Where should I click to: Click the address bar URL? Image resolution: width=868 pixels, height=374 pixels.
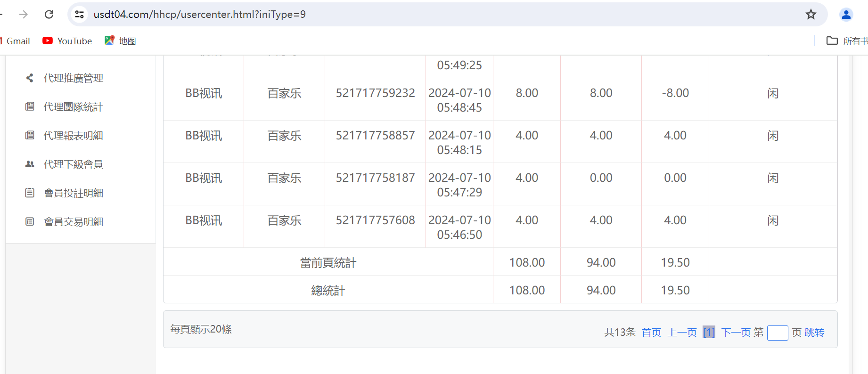pyautogui.click(x=200, y=15)
